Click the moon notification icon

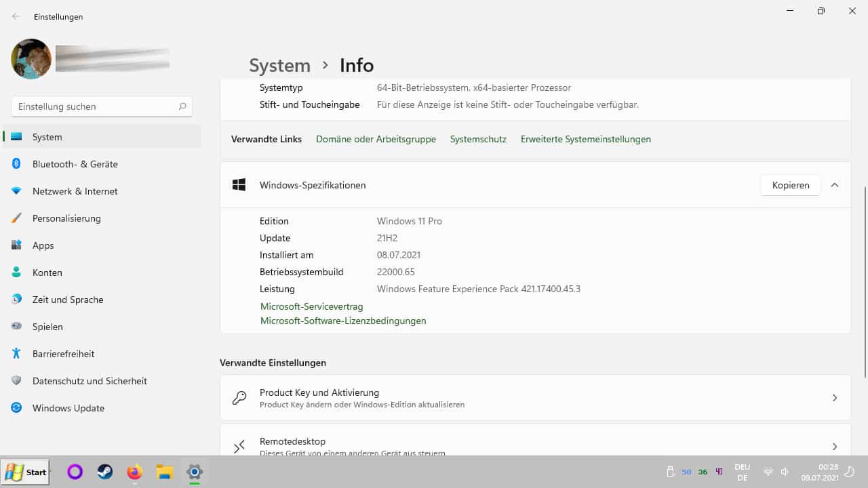(x=849, y=472)
